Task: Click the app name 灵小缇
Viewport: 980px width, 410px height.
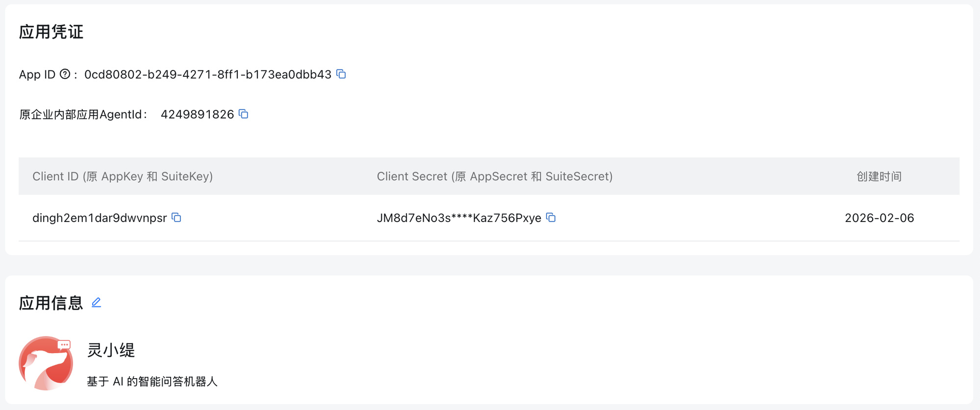Action: pos(111,350)
